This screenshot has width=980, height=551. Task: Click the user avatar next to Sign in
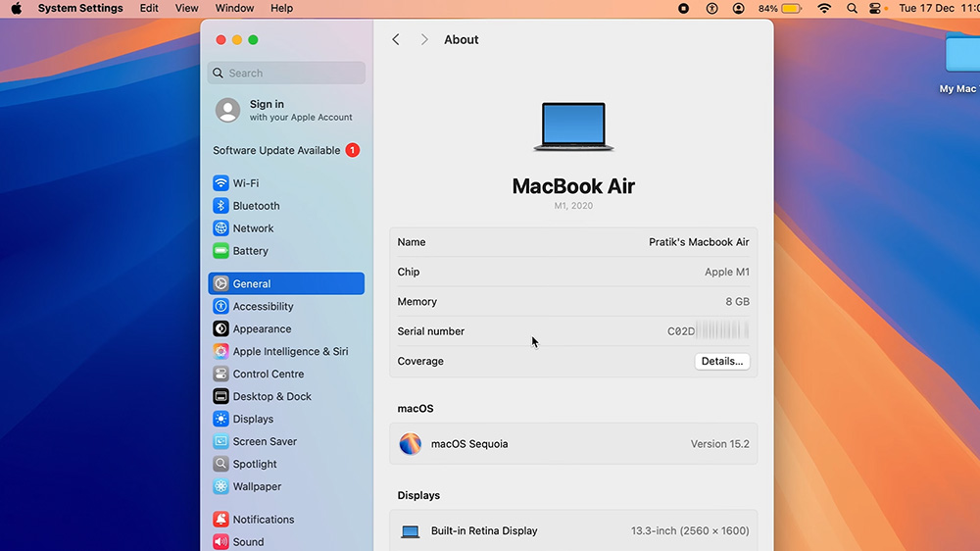click(227, 110)
